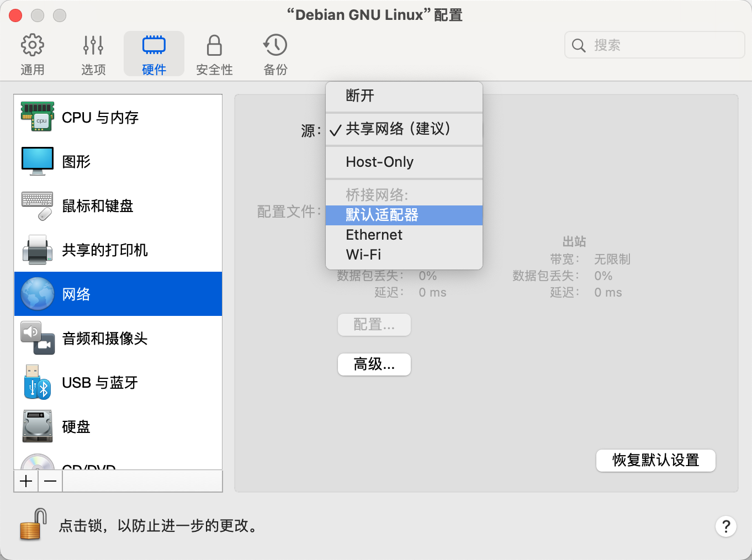Choose 默认适配器 bridged adapter option

(404, 215)
